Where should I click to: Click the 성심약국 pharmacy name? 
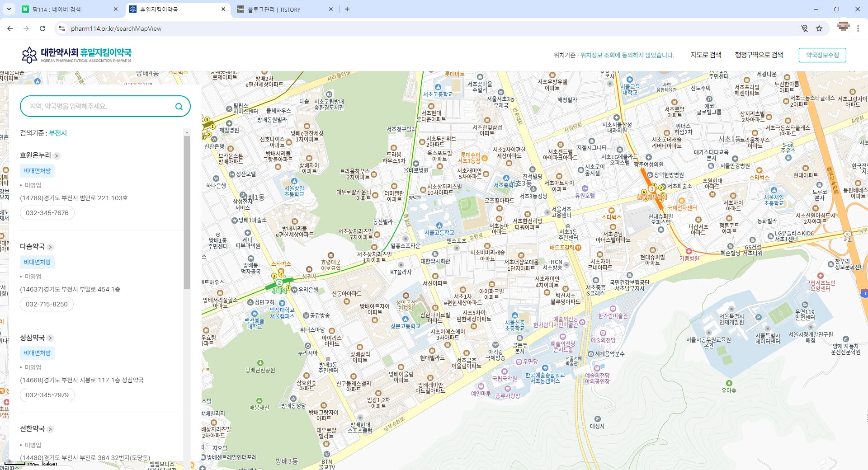click(x=32, y=338)
